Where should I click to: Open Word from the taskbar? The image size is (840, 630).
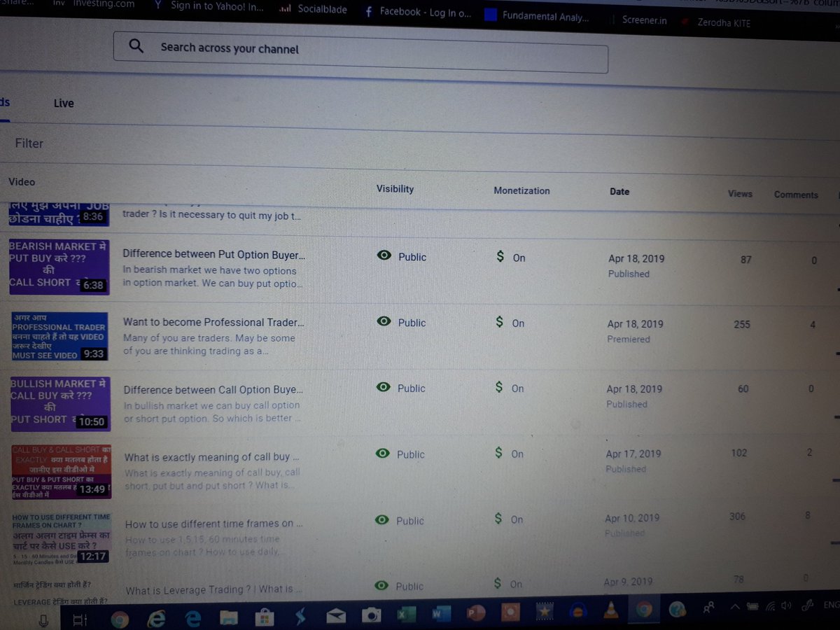[440, 614]
